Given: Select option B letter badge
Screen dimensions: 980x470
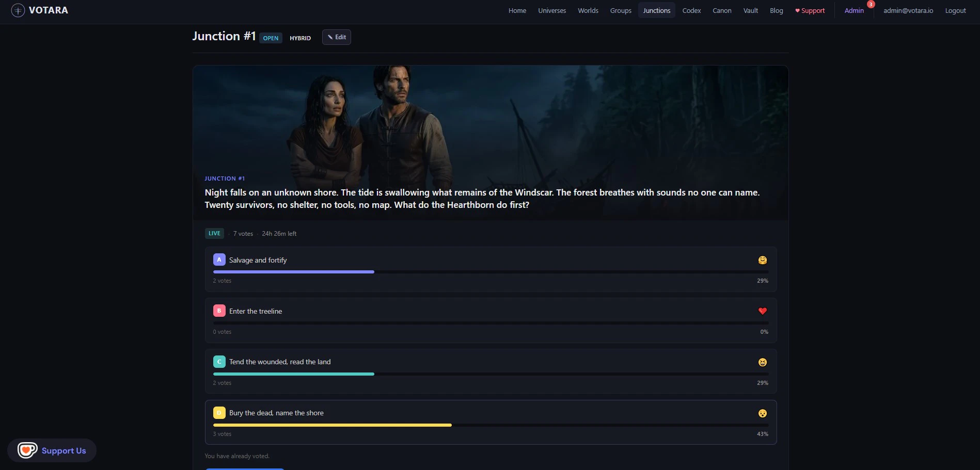Looking at the screenshot, I should 219,311.
